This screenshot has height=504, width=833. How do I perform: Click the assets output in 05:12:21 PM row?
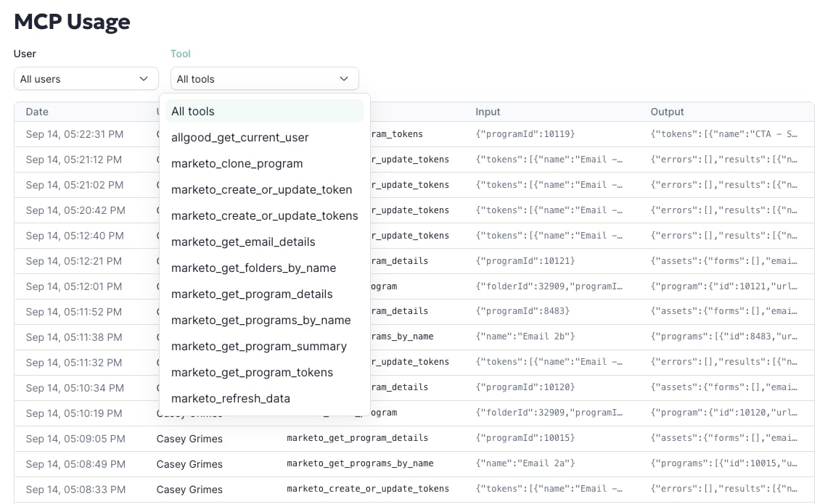[724, 261]
